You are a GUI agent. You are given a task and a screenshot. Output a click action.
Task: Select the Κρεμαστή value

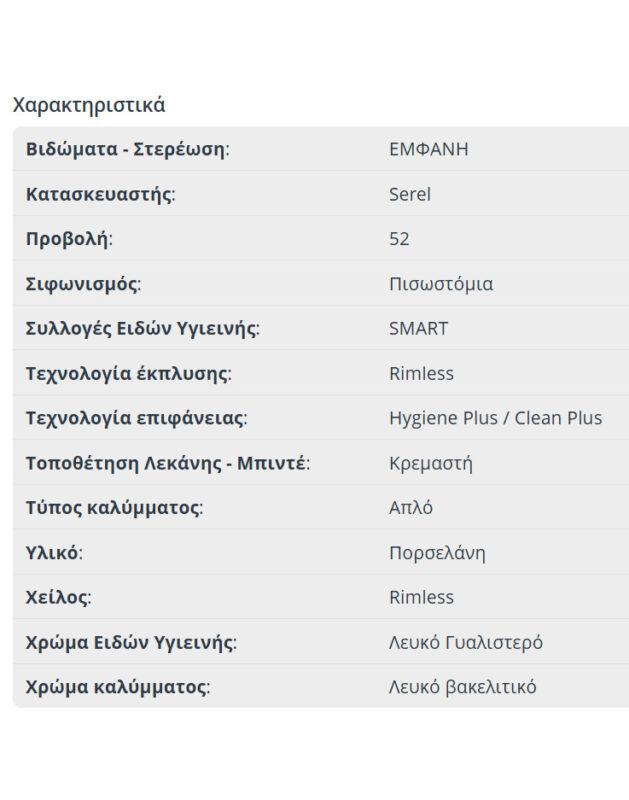pyautogui.click(x=431, y=463)
